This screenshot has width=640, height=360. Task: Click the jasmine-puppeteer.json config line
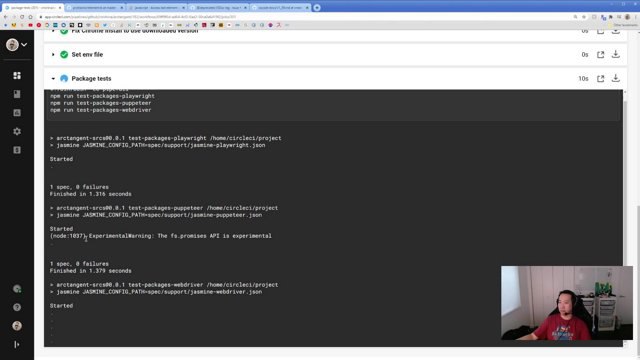(x=156, y=215)
